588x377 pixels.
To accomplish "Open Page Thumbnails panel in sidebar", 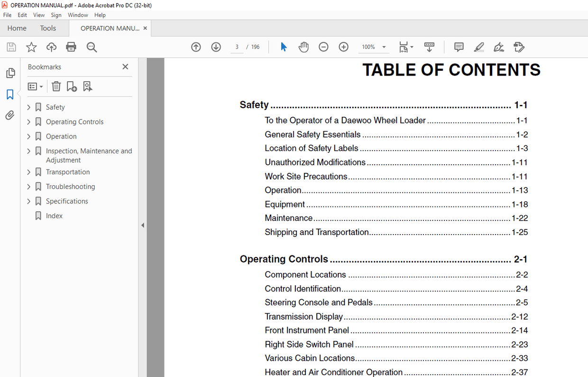I will click(10, 73).
